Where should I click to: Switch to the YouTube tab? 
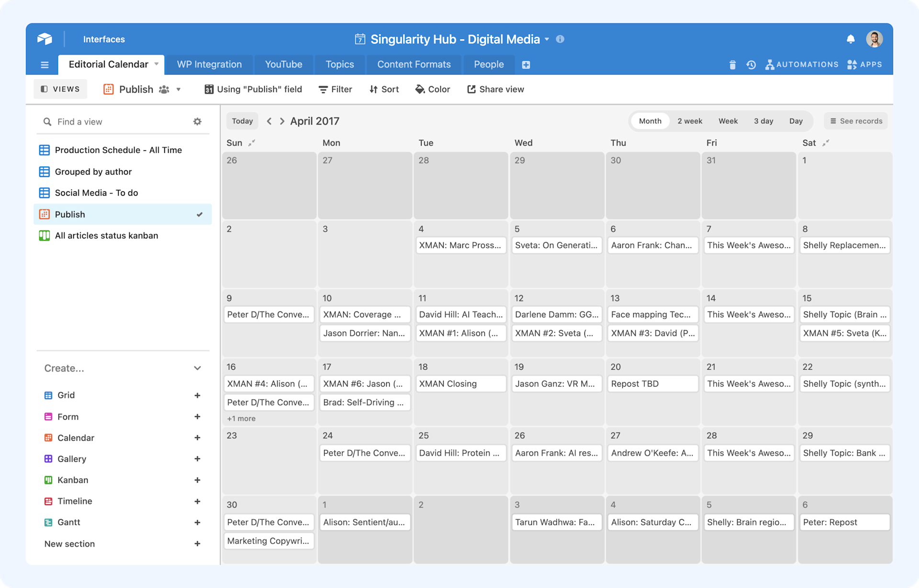point(283,65)
